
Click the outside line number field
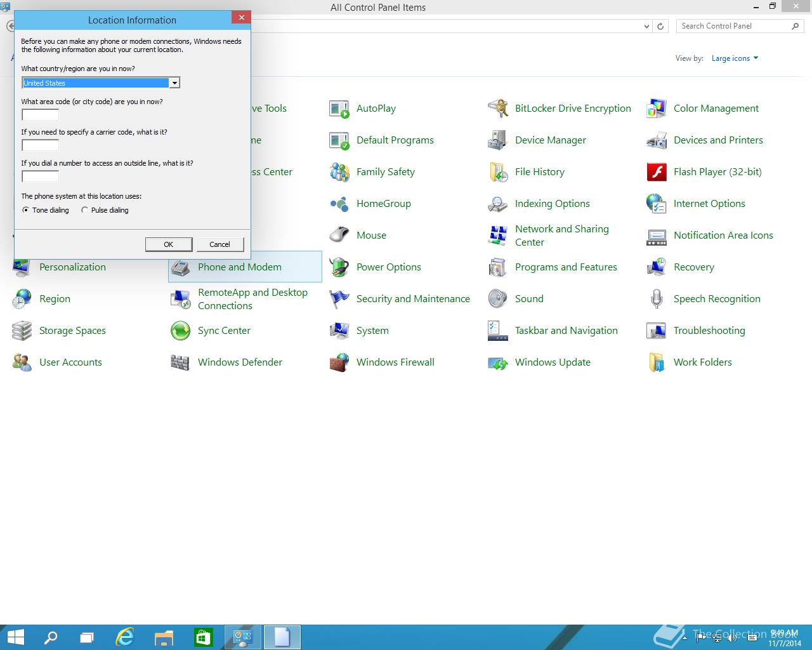point(40,176)
